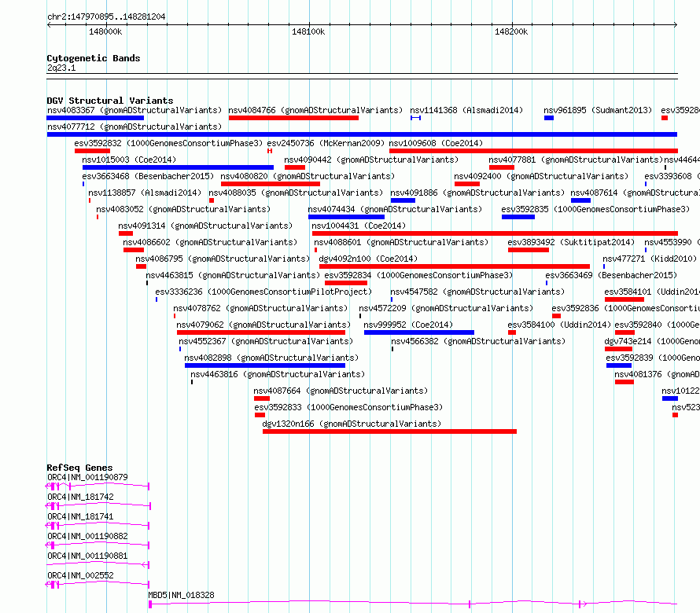Image resolution: width=700 pixels, height=613 pixels.
Task: Open esv3663468 (Besenbacher2015) label
Action: [x=148, y=176]
